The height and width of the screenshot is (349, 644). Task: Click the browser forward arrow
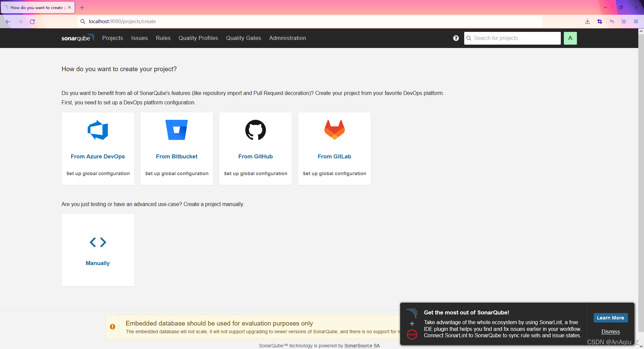pos(20,21)
